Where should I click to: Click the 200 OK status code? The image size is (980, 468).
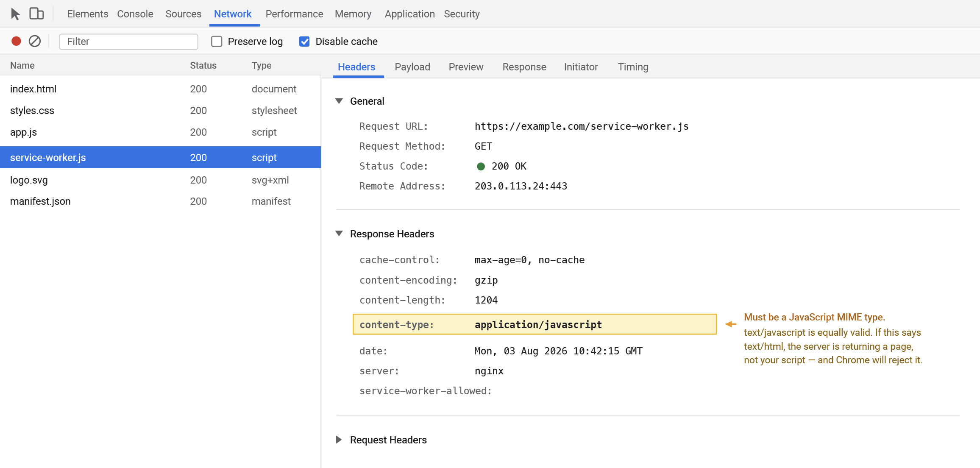pos(509,166)
